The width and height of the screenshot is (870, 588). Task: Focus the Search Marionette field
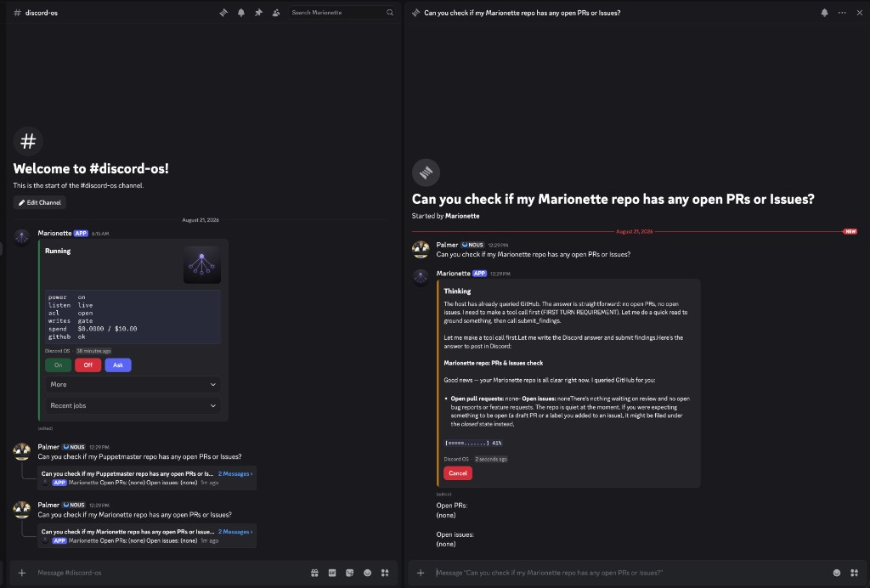(x=342, y=12)
